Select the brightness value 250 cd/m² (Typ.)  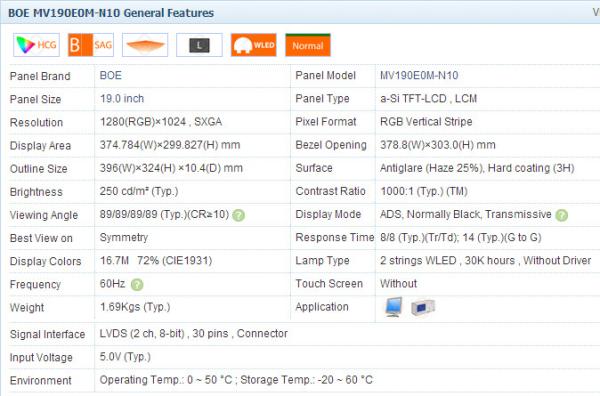139,191
